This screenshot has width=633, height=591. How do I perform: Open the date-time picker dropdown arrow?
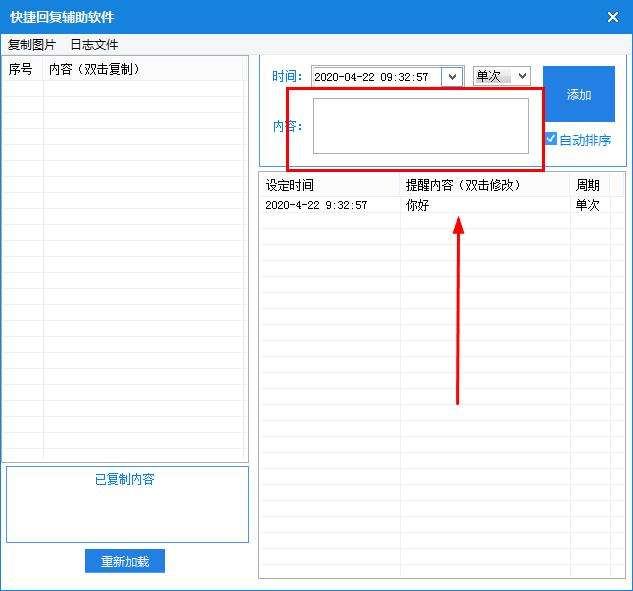pyautogui.click(x=452, y=77)
